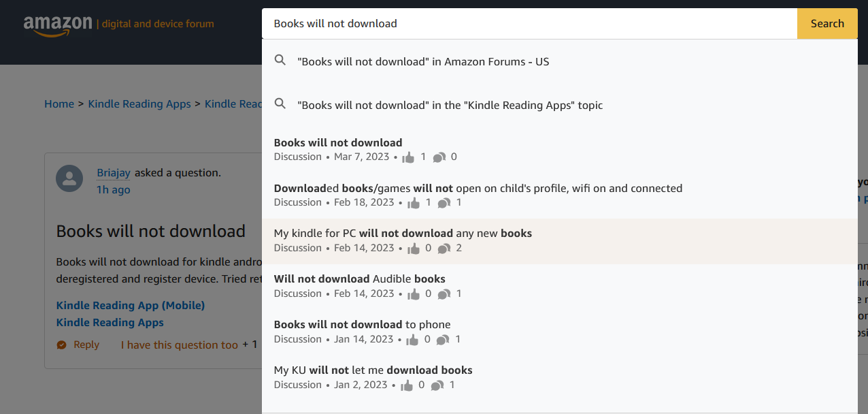Click comment bubble icon on first discussion result
Screen dimensions: 868x414
click(440, 156)
